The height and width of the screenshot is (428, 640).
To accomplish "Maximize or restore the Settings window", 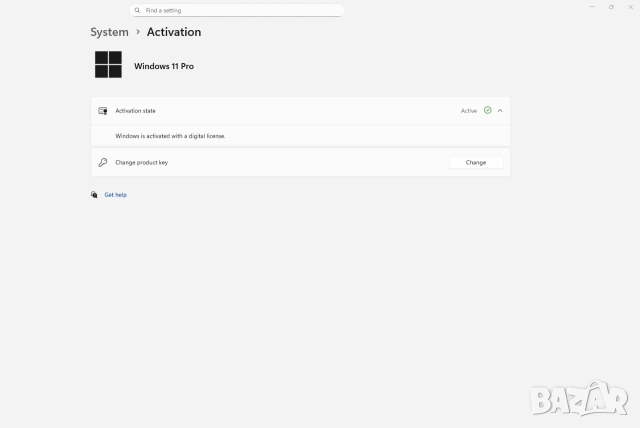I will 611,6.
